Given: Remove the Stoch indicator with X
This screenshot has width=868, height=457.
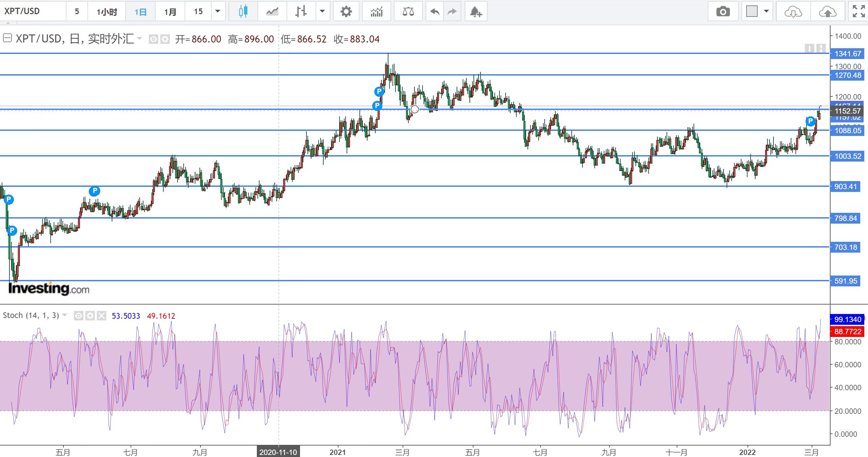Looking at the screenshot, I should pos(101,316).
